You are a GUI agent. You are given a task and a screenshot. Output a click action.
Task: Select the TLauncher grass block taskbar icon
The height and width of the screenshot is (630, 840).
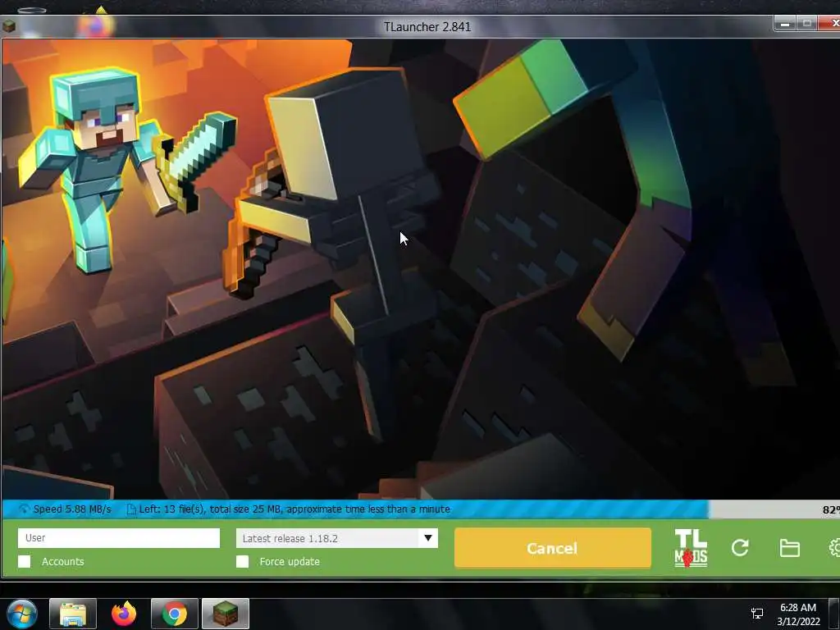(x=226, y=614)
